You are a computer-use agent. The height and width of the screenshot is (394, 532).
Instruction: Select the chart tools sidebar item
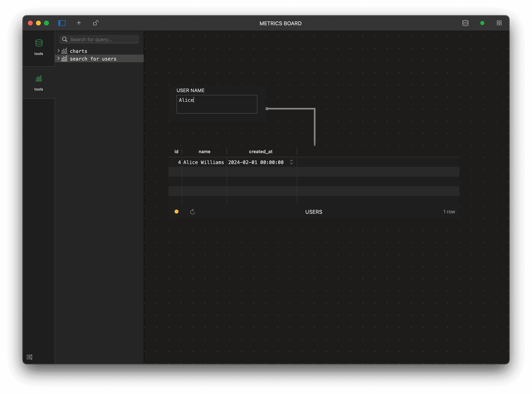(x=39, y=83)
